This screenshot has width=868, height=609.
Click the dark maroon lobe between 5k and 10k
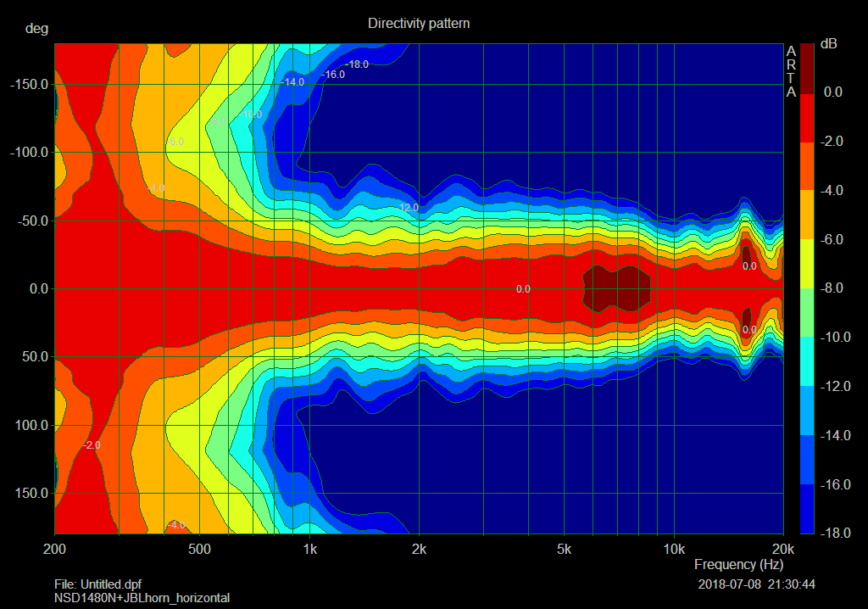click(x=616, y=288)
